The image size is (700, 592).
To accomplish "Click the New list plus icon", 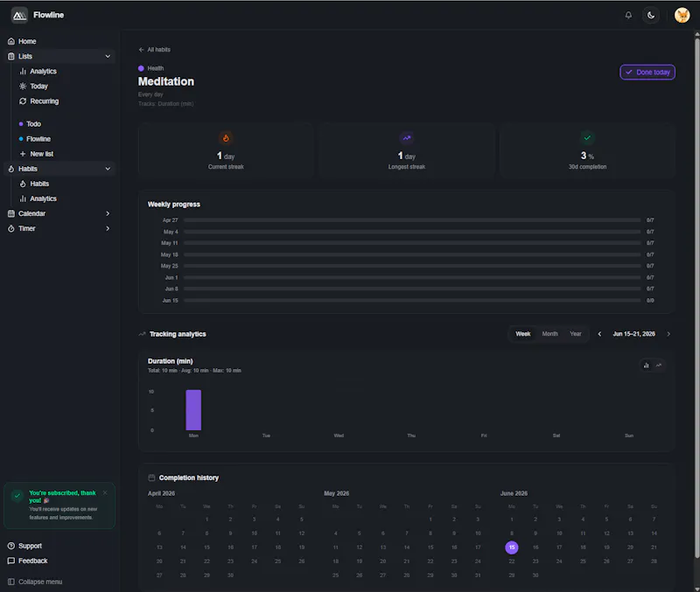I will (23, 154).
